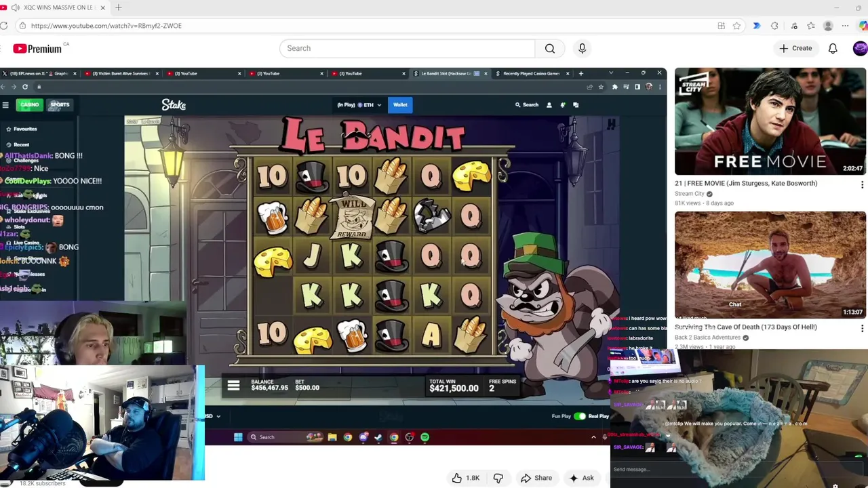Viewport: 868px width, 488px height.
Task: Click Stake SPORTS tab in the video
Action: coord(60,104)
